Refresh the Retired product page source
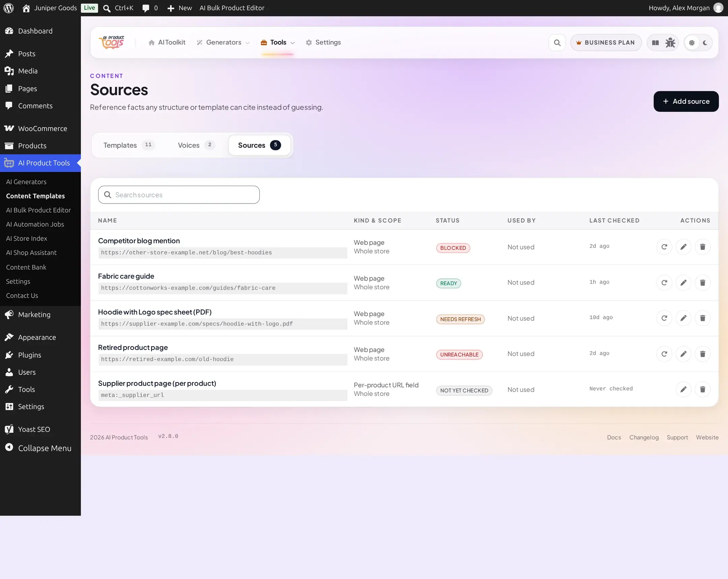This screenshot has height=579, width=728. tap(664, 354)
